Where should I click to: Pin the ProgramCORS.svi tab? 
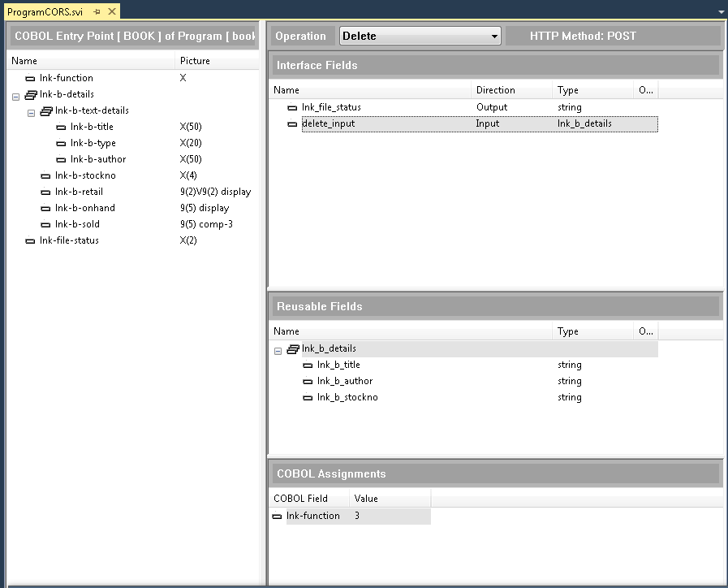coord(97,11)
